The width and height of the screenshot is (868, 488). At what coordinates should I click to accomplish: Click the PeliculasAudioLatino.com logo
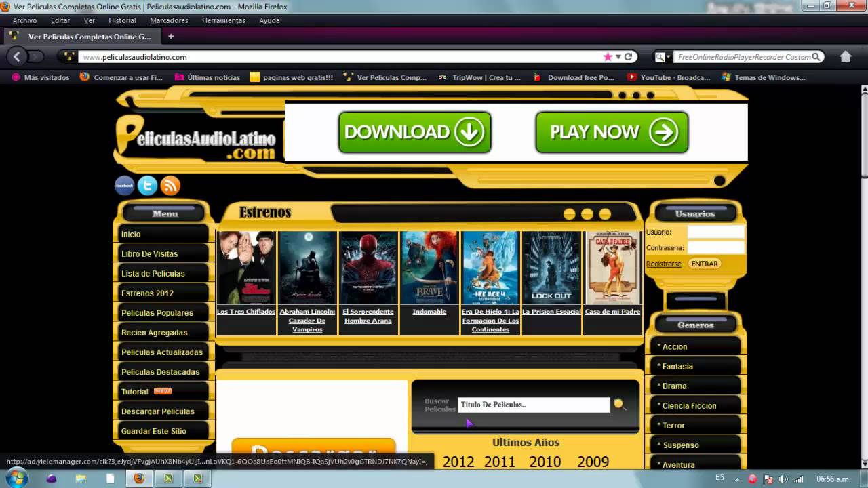[197, 139]
